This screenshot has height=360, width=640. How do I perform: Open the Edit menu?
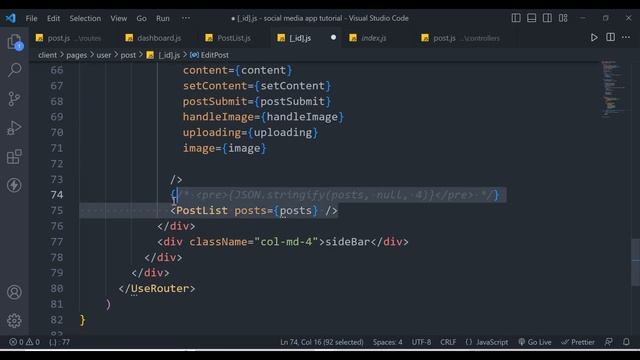point(53,18)
